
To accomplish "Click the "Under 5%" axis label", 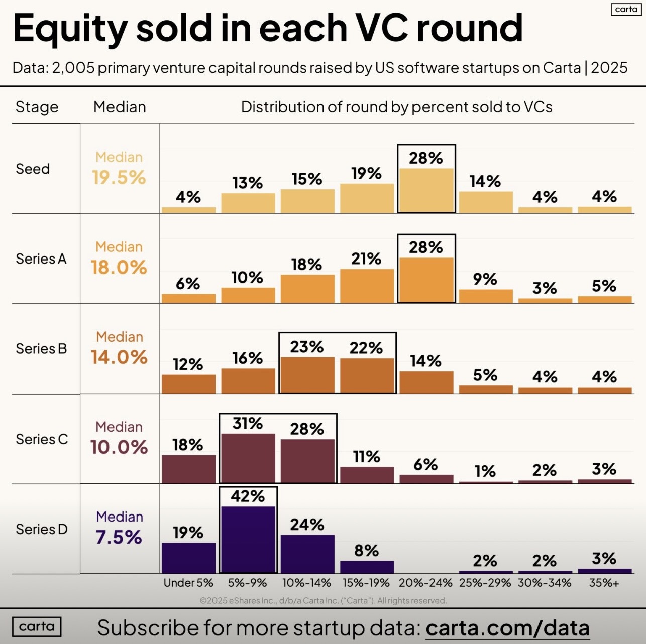I will (188, 583).
